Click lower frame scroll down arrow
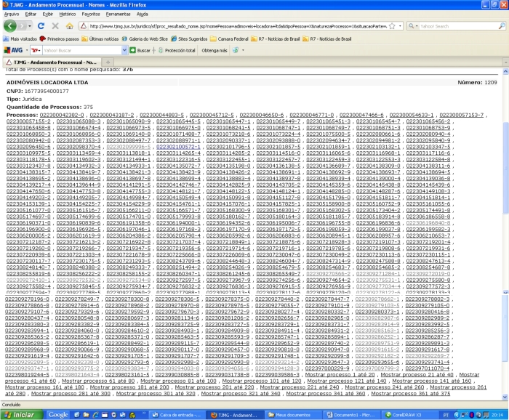 click(505, 397)
